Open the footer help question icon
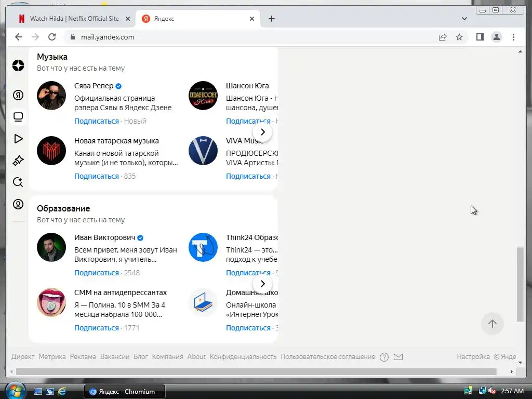532x399 pixels. [x=384, y=357]
